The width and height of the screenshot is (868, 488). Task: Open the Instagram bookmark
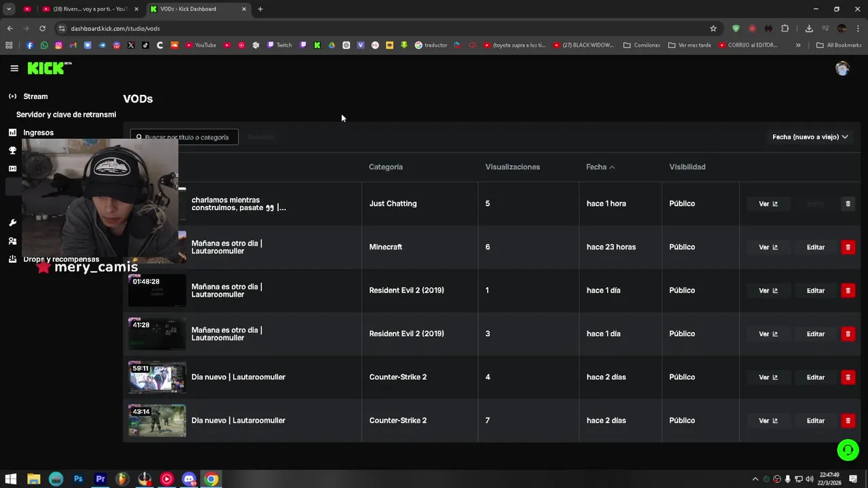59,45
